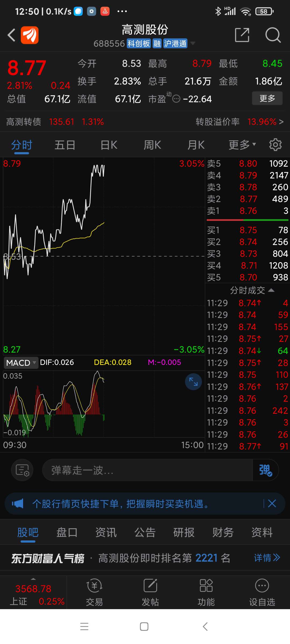Open 高测转债 convertible bond row
290x644 pixels.
55,122
